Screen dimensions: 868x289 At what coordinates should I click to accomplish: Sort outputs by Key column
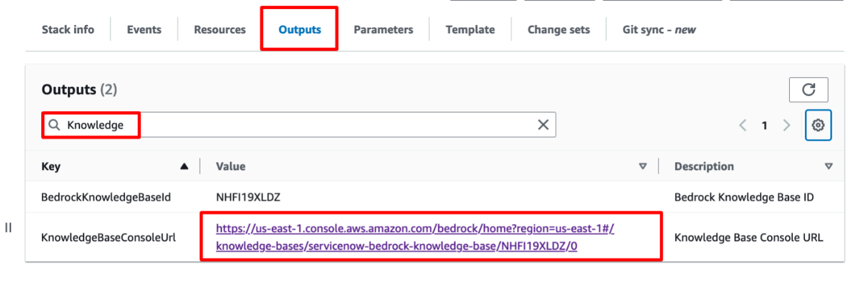click(184, 166)
